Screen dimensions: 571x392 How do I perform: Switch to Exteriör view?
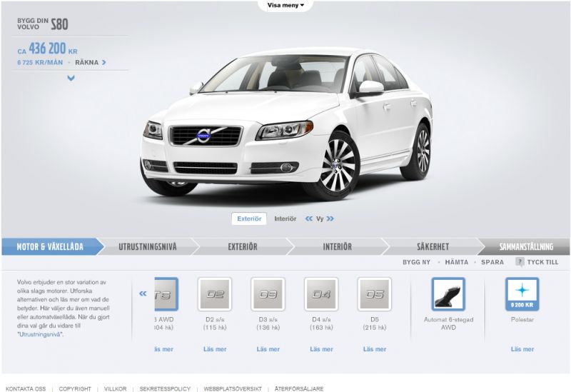(x=249, y=218)
